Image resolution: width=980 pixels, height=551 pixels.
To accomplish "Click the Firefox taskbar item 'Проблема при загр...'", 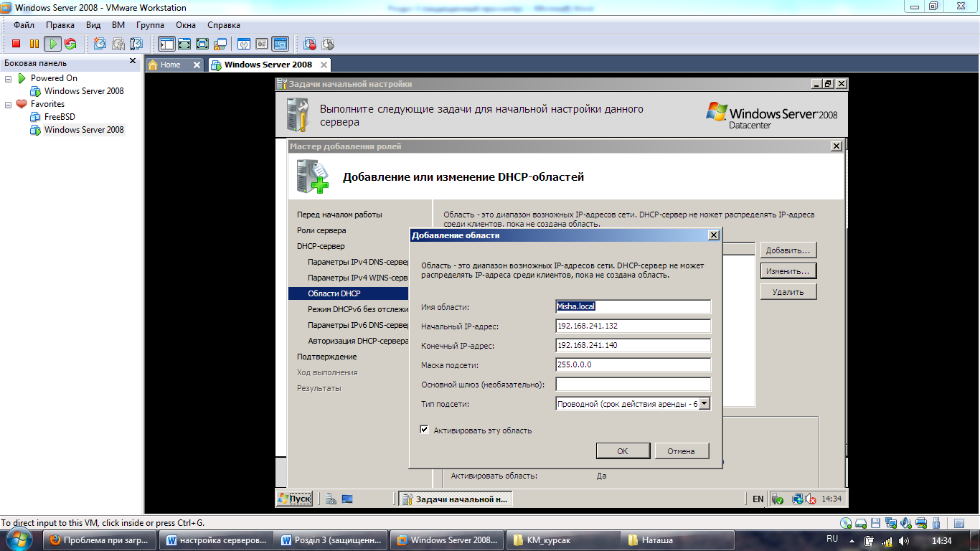I will click(x=100, y=540).
